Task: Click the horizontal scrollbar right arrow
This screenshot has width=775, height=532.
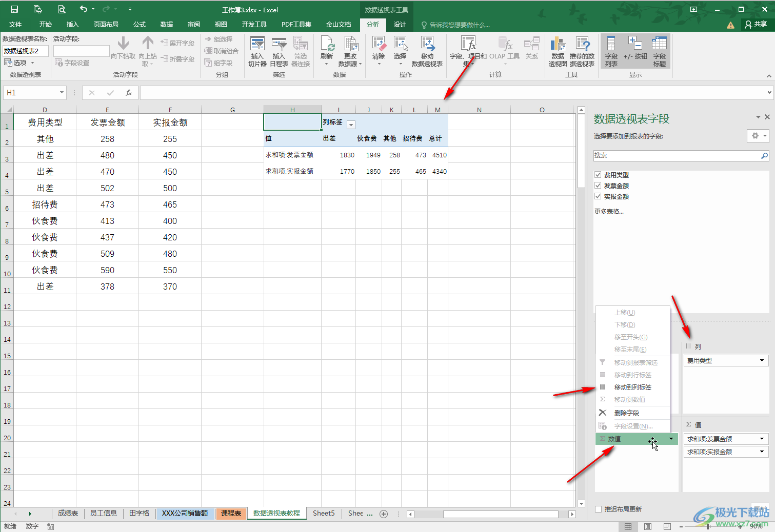Action: pyautogui.click(x=572, y=514)
